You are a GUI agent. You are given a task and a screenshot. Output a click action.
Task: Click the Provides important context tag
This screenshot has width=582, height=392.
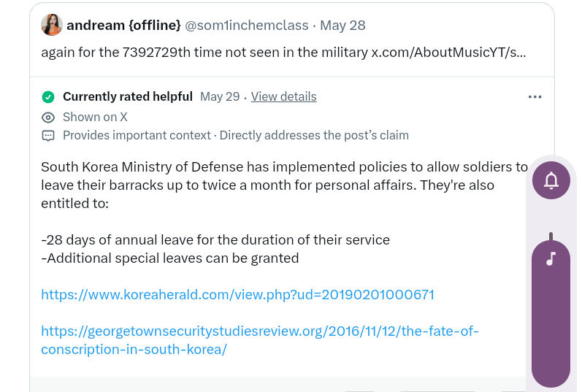click(x=137, y=136)
